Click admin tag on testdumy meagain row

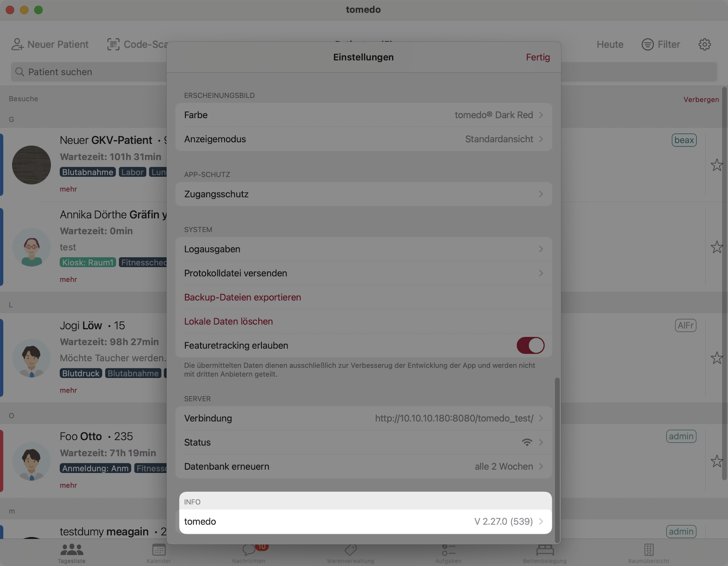[681, 532]
